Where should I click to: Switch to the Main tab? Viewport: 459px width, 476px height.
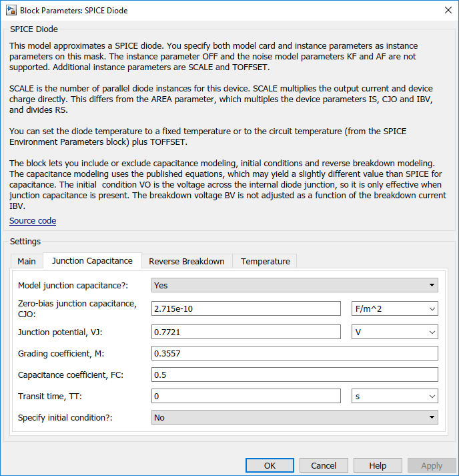pyautogui.click(x=27, y=262)
